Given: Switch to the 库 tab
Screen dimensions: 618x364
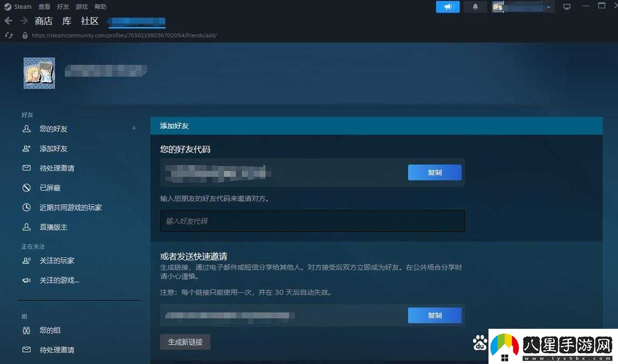Looking at the screenshot, I should pos(66,21).
